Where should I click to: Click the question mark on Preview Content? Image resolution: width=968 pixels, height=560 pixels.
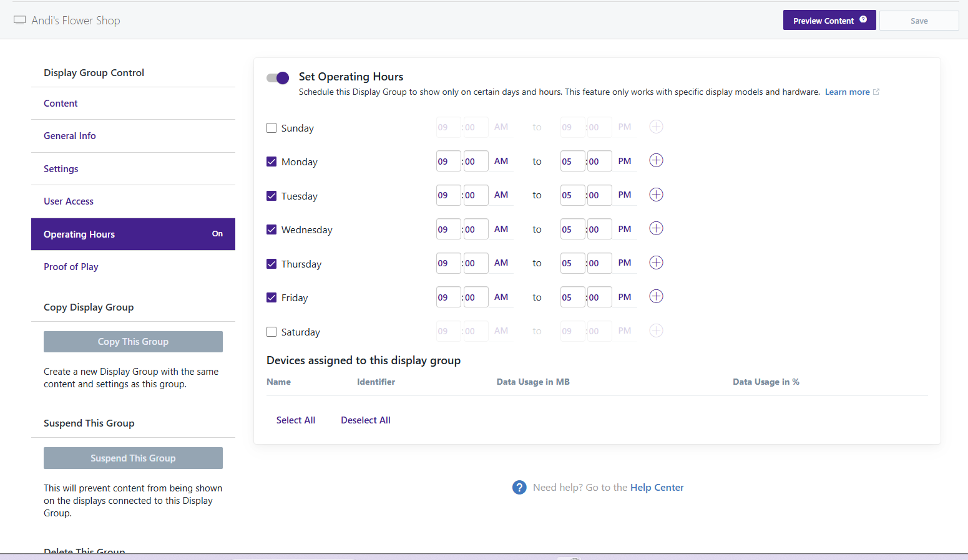pyautogui.click(x=863, y=19)
